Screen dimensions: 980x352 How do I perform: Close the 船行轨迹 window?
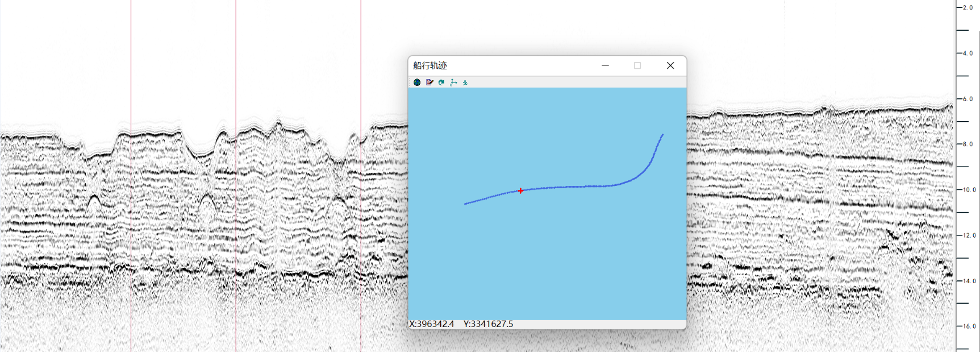click(x=670, y=65)
